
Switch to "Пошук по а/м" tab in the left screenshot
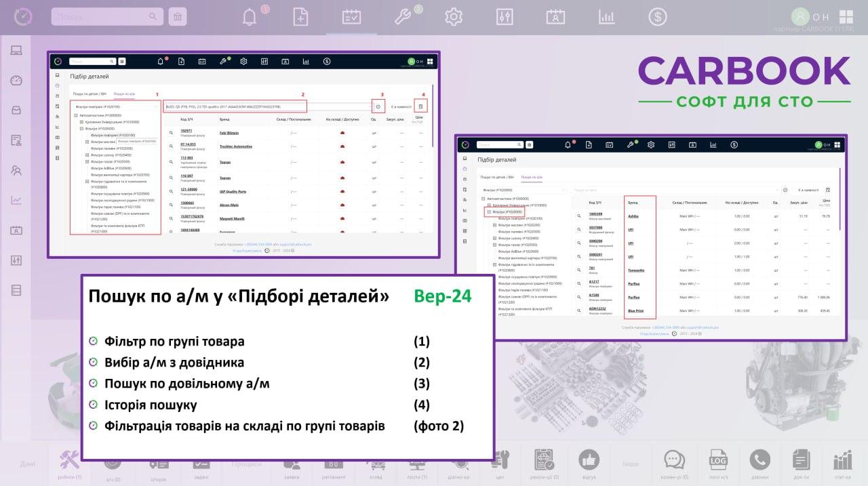click(x=124, y=94)
